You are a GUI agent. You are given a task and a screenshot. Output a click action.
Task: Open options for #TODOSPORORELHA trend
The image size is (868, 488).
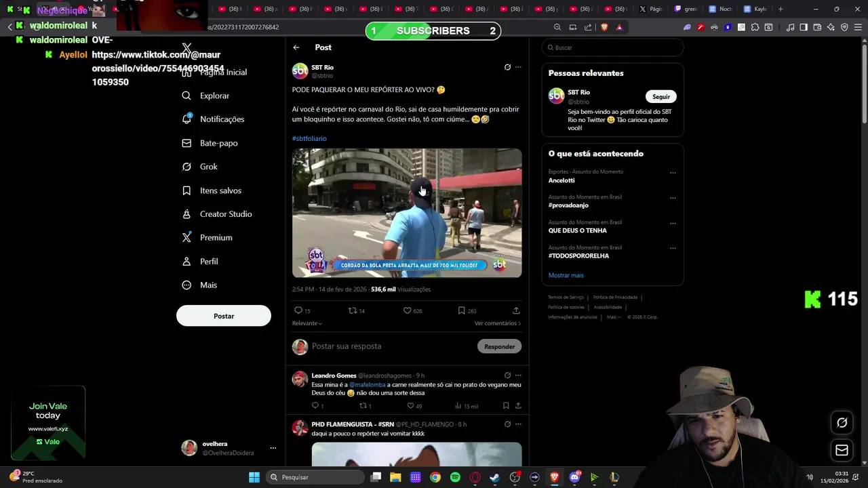click(x=673, y=248)
